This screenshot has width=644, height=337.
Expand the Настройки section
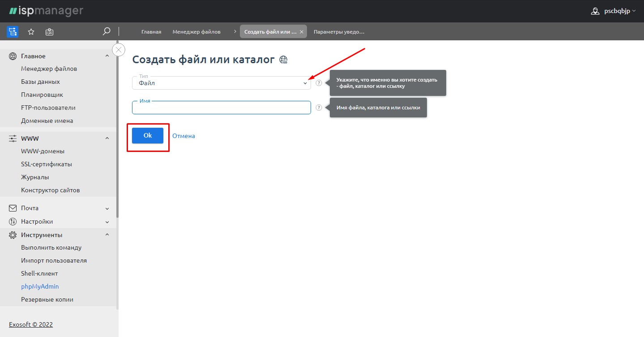pos(107,222)
